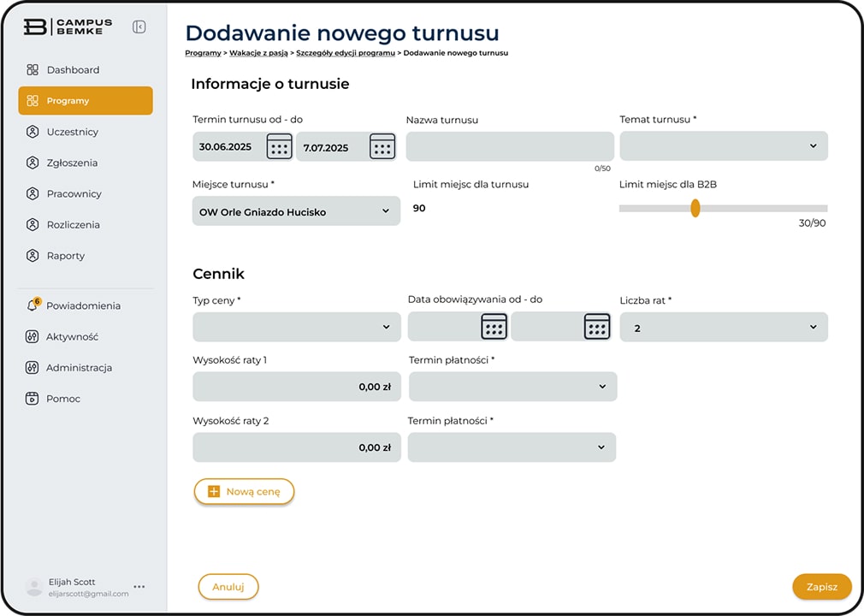Open user options three-dot menu
The image size is (864, 616).
[139, 587]
